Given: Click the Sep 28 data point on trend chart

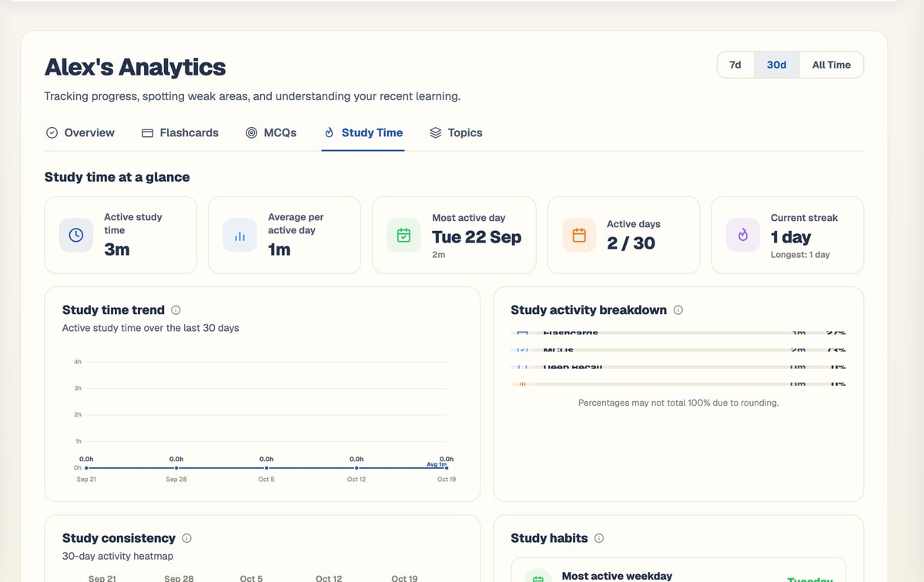Looking at the screenshot, I should 176,467.
